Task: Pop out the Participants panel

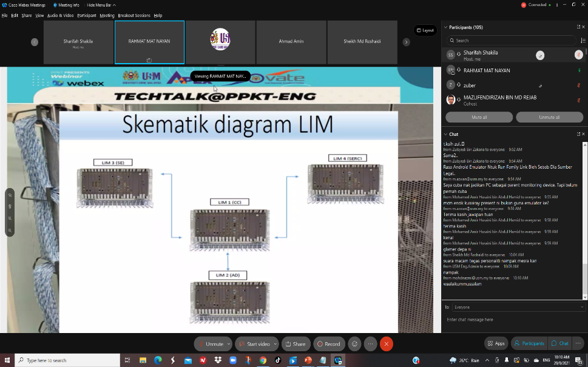Action: click(578, 27)
